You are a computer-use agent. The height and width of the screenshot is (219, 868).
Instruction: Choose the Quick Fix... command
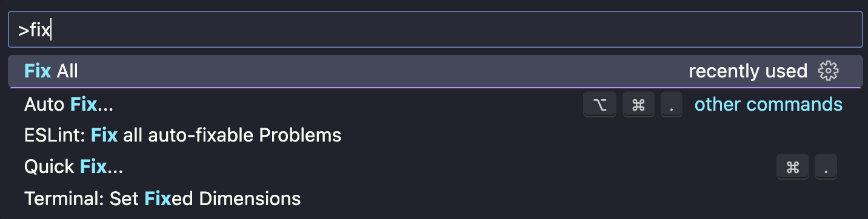(435, 166)
